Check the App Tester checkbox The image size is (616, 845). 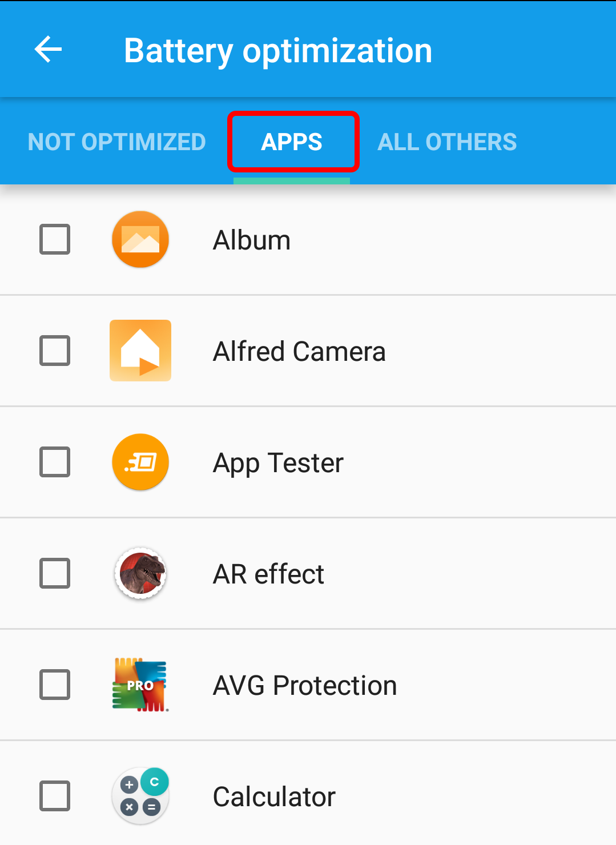(x=55, y=462)
